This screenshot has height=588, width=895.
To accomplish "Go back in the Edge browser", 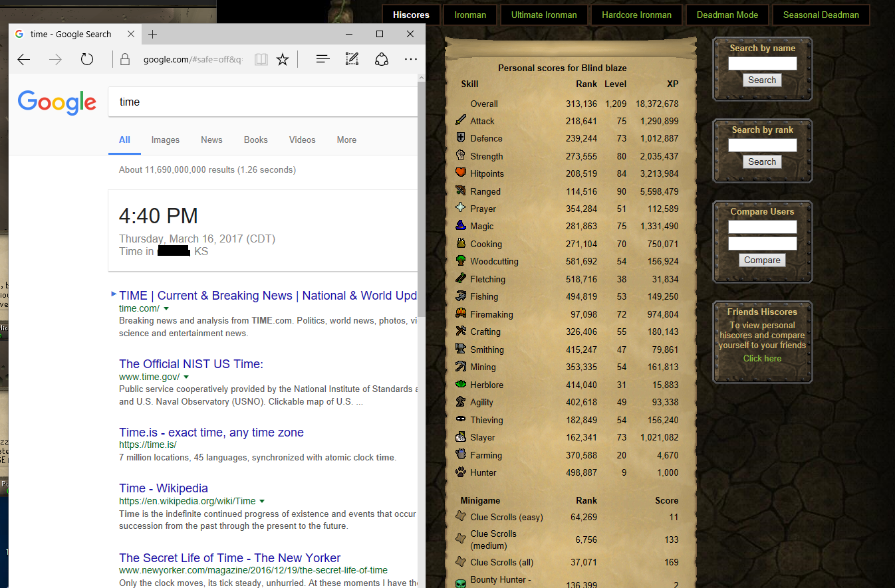I will (24, 60).
